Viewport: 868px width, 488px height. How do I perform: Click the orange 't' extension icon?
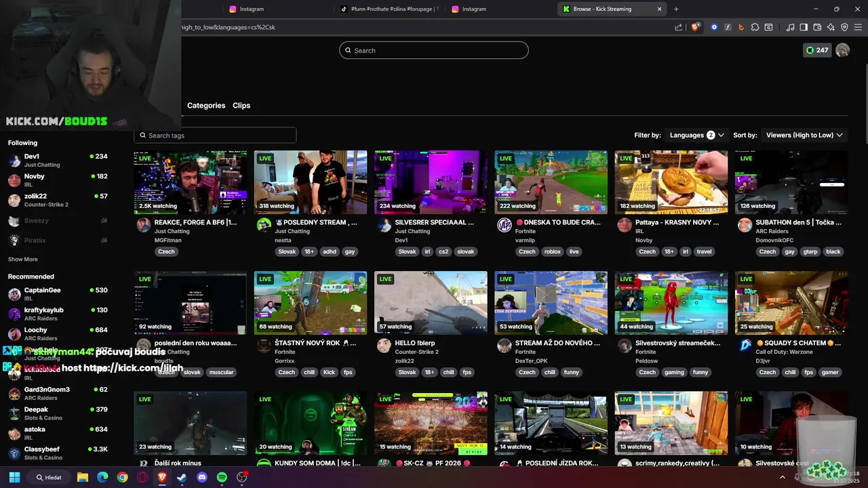tap(741, 27)
